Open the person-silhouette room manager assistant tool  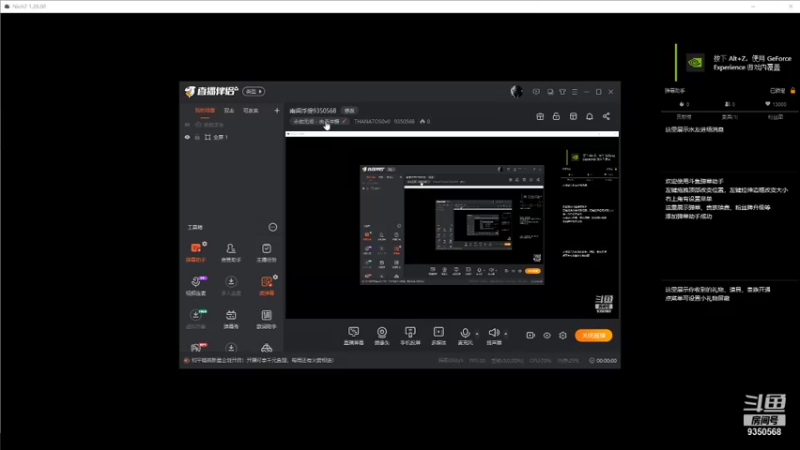[x=231, y=253]
